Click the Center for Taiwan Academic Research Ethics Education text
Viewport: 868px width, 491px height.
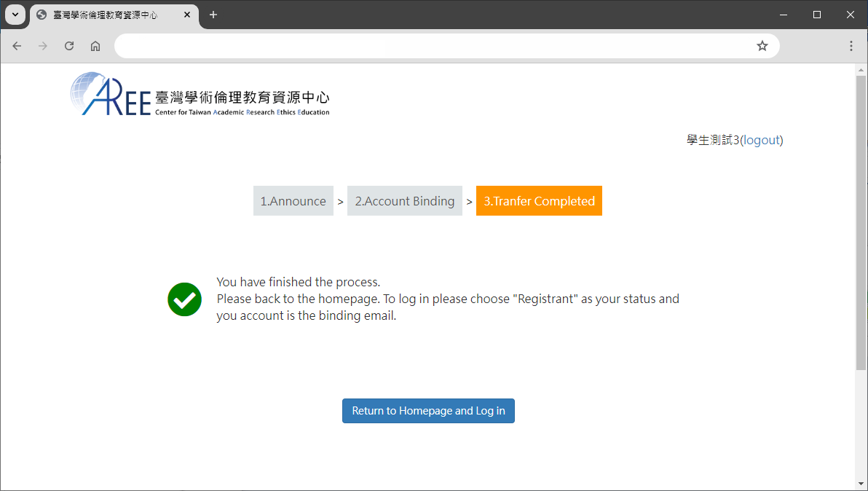coord(242,111)
